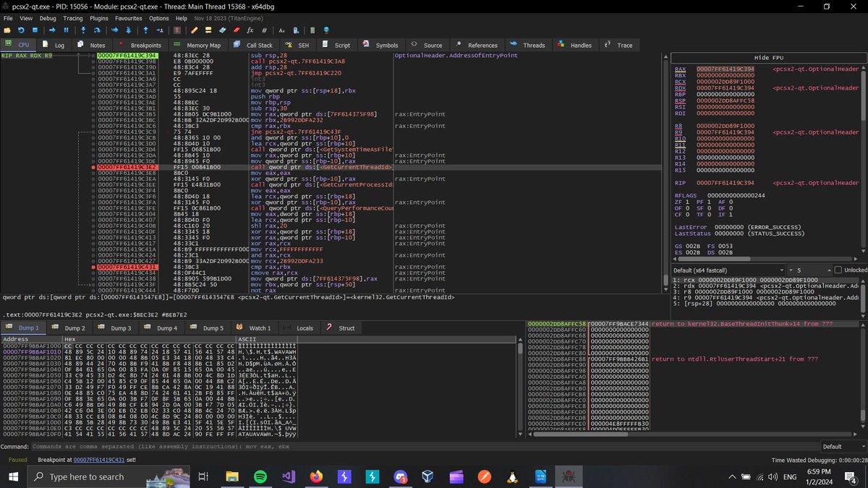868x488 pixels.
Task: Select the call GetCurrentProcessId instruction row
Action: pos(323,185)
